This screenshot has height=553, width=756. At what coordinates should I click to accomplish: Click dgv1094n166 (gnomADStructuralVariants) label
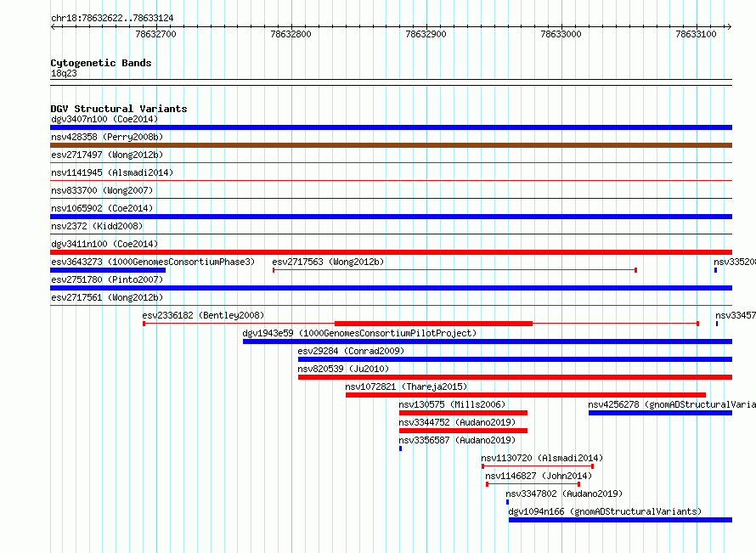[605, 511]
